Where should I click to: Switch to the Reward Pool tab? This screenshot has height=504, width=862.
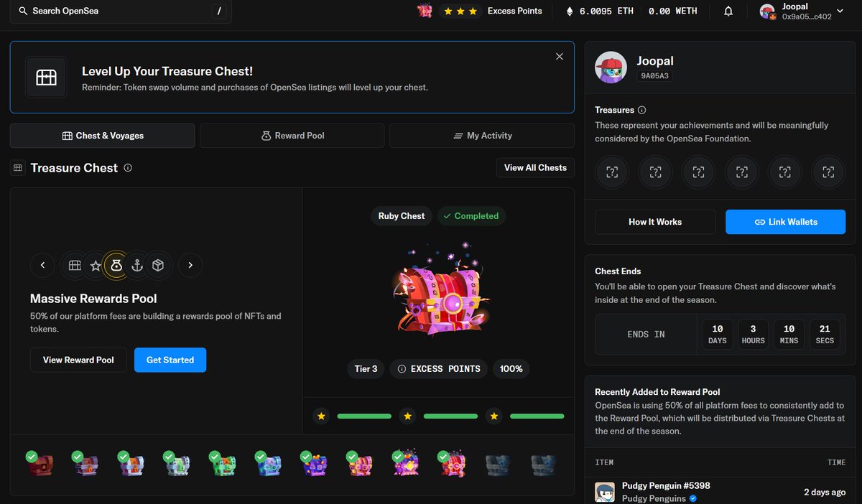click(292, 136)
